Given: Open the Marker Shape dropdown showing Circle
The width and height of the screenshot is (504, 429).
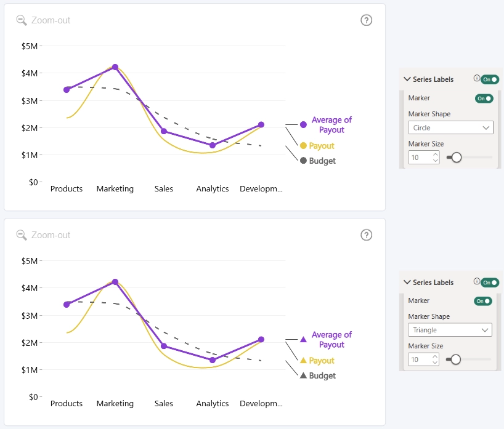Looking at the screenshot, I should (450, 128).
